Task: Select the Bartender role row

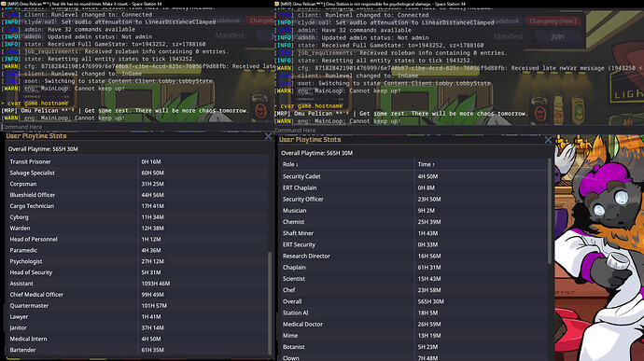Action: 138,351
